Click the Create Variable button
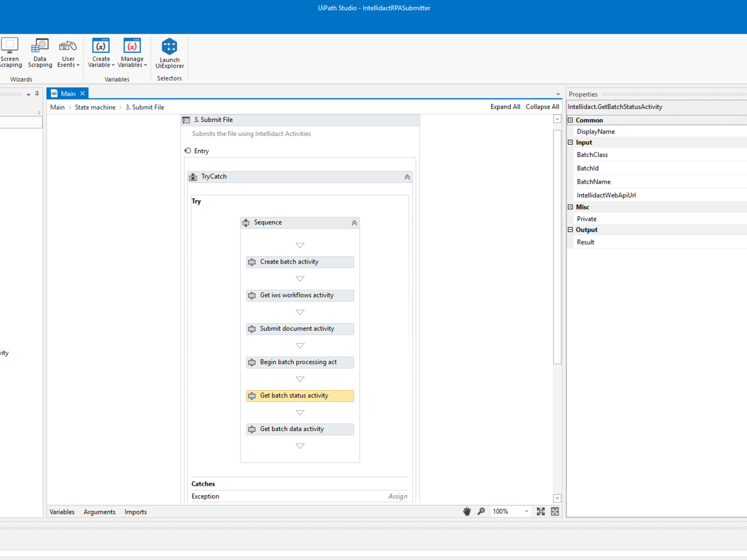The image size is (747, 560). pos(101,53)
